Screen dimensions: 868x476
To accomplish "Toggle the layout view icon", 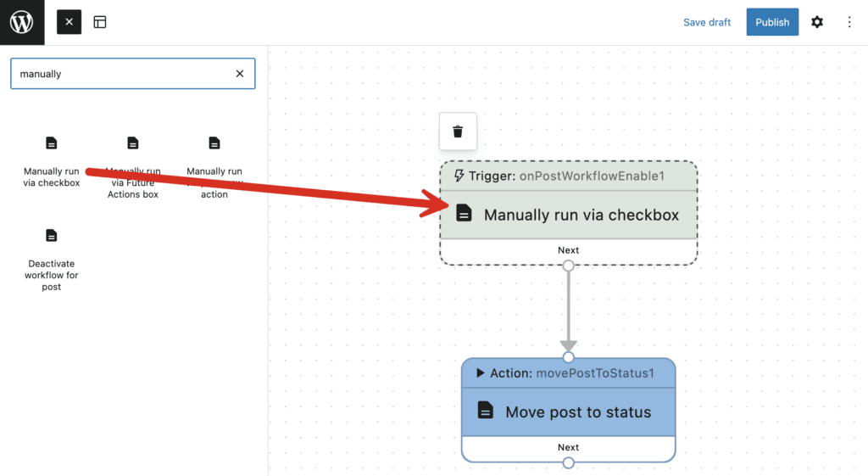I will [x=100, y=22].
